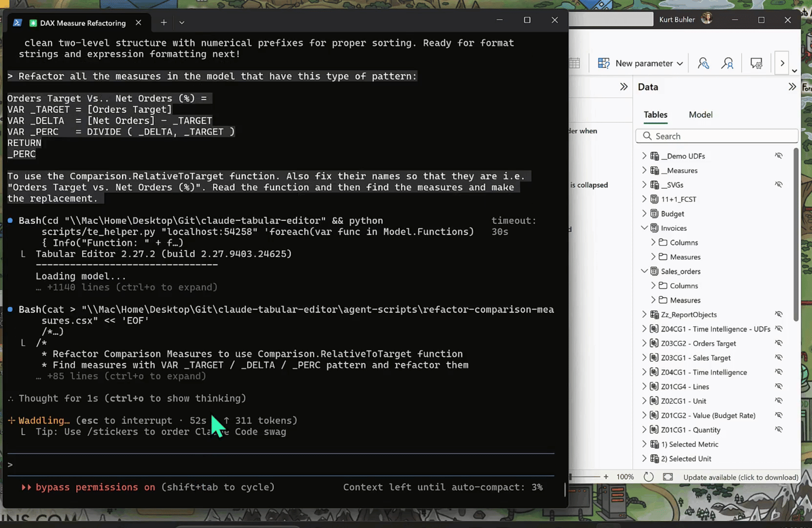Collapse the Data pane with double chevron

pos(792,87)
